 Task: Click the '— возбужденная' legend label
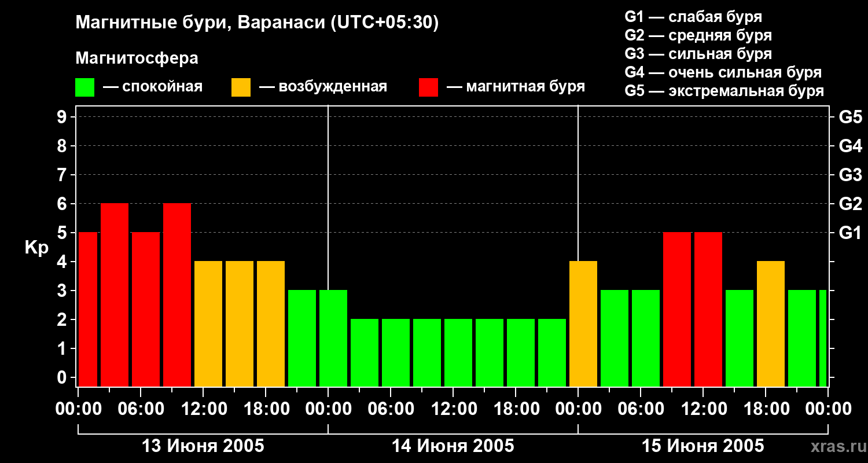[323, 87]
